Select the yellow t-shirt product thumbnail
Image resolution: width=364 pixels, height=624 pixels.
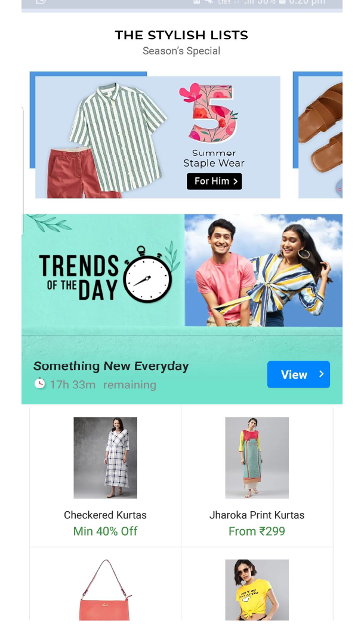(x=257, y=590)
